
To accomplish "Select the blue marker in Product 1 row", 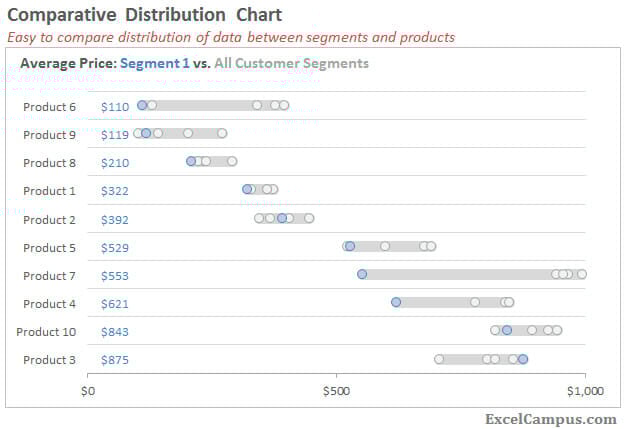I will coord(247,189).
